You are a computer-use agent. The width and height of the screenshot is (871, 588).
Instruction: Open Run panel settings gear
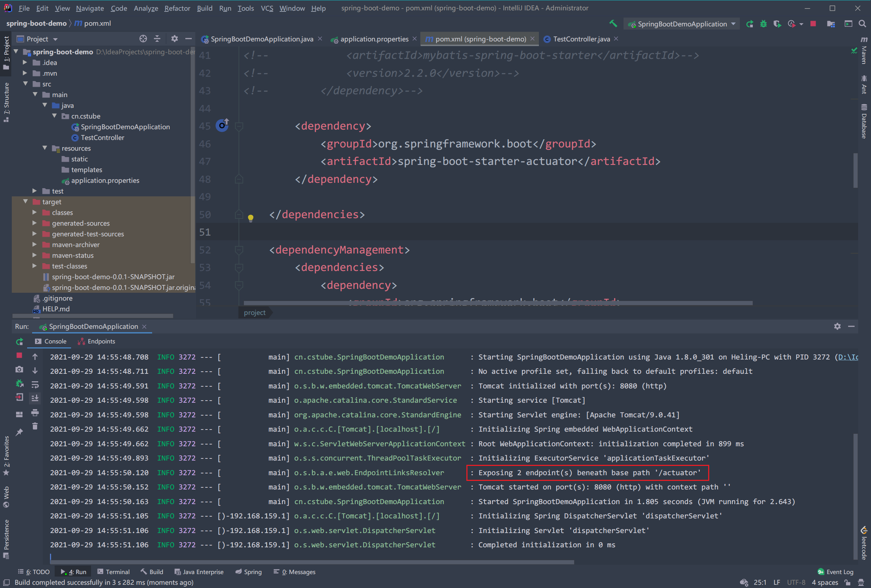click(x=837, y=326)
